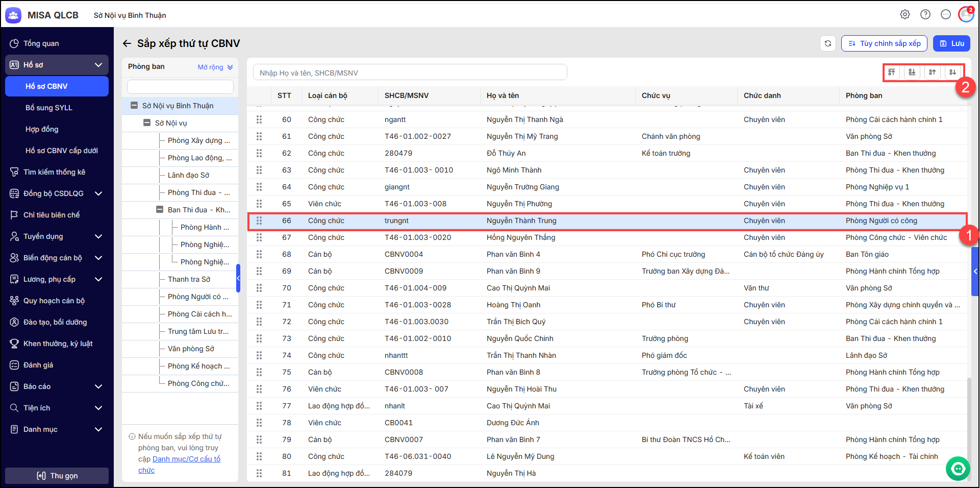Click the Họ và tên search field
This screenshot has height=488, width=980.
tap(410, 72)
